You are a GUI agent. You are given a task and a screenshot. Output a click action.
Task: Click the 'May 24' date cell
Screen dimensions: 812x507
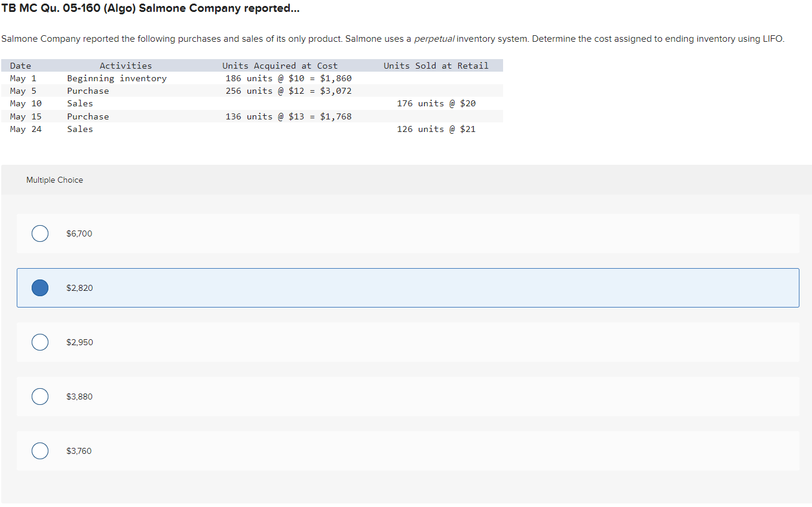pos(26,129)
